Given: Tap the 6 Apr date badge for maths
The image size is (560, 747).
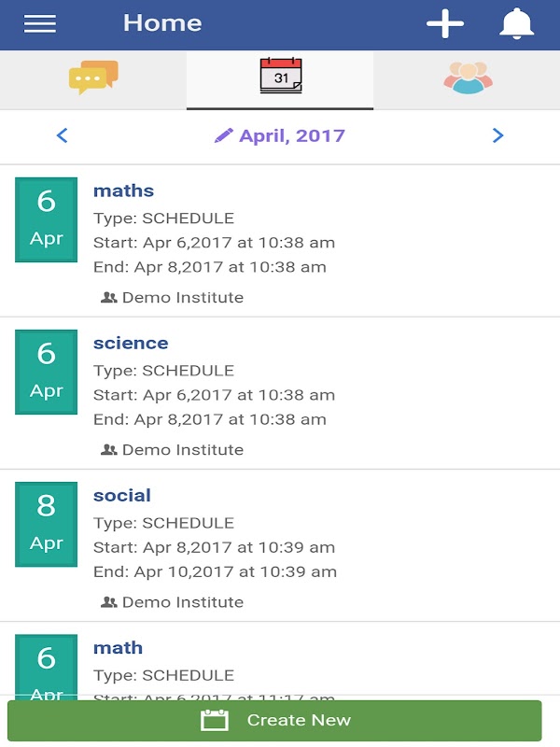Looking at the screenshot, I should 47,219.
